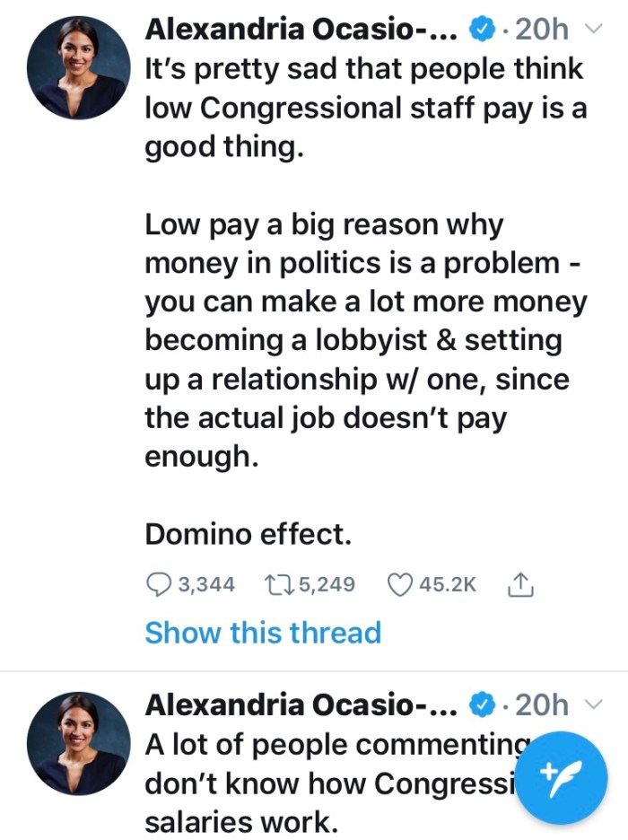Click the 3,344 replies count

pyautogui.click(x=206, y=585)
